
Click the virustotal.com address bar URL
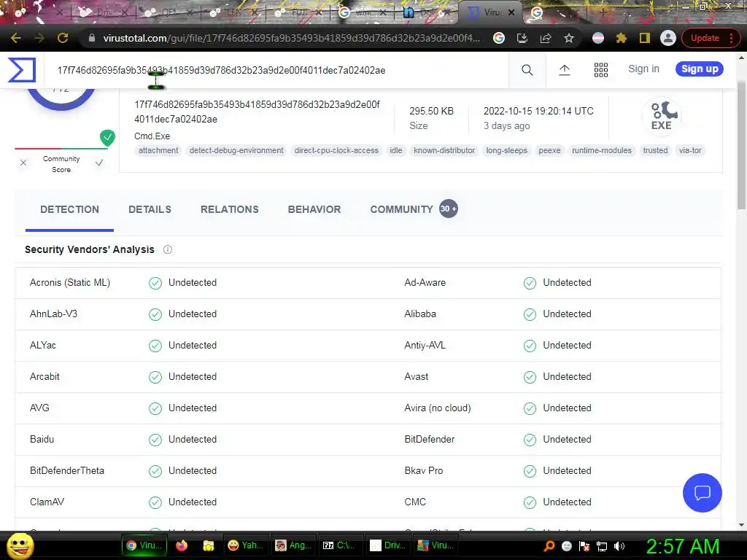292,38
